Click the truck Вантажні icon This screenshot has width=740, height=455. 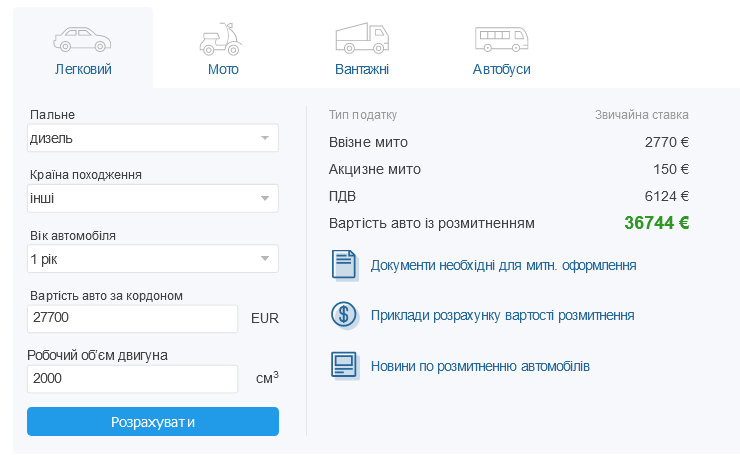[x=362, y=38]
